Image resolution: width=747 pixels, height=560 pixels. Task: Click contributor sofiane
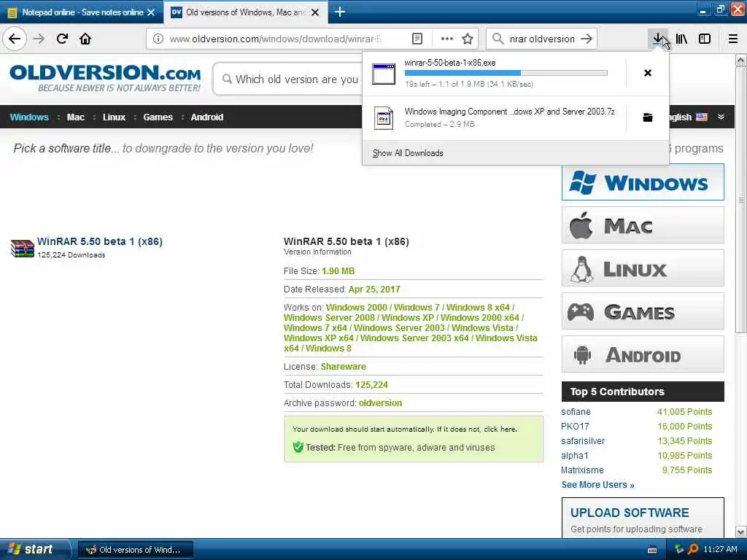point(576,412)
